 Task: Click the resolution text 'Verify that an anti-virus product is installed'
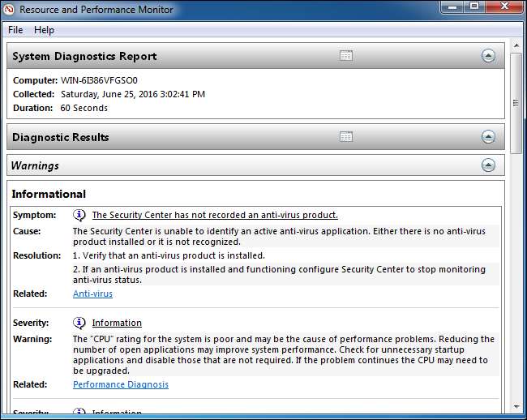[174, 255]
